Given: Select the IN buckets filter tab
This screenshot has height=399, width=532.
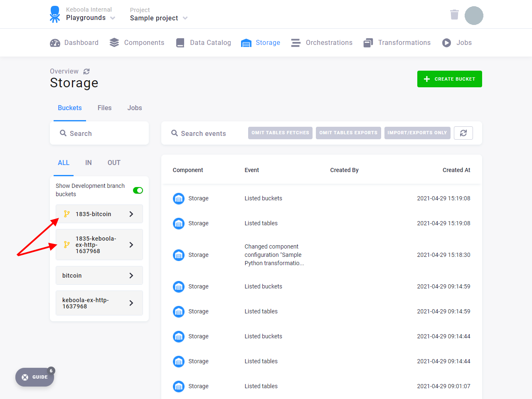Looking at the screenshot, I should [89, 163].
